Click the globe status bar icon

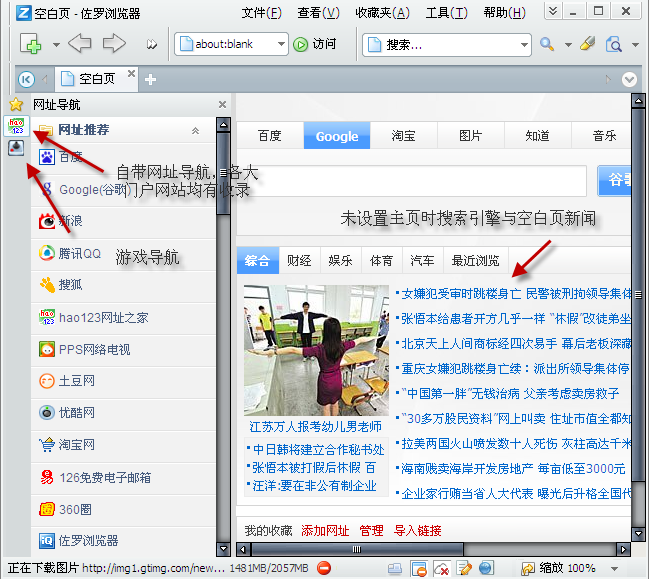(x=487, y=568)
